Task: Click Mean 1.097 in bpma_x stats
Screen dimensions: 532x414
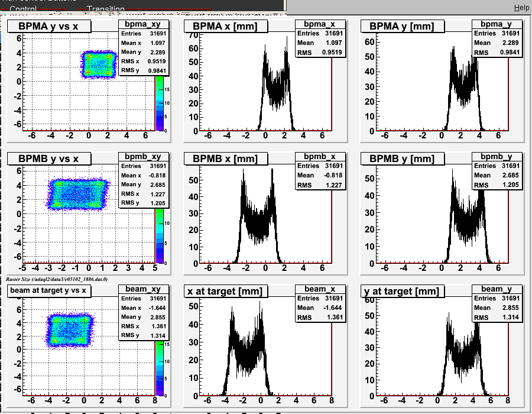Action: point(320,43)
